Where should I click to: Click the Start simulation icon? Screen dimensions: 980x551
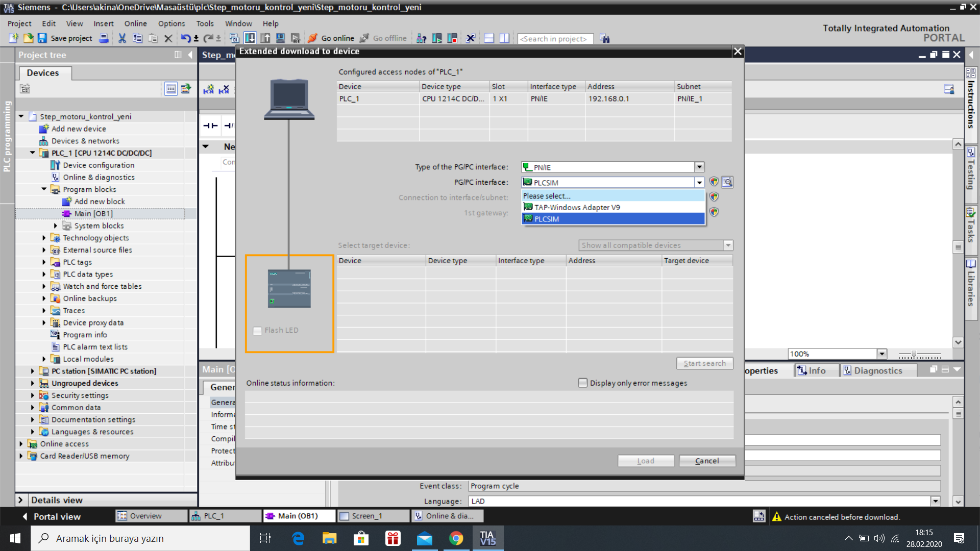coord(280,38)
